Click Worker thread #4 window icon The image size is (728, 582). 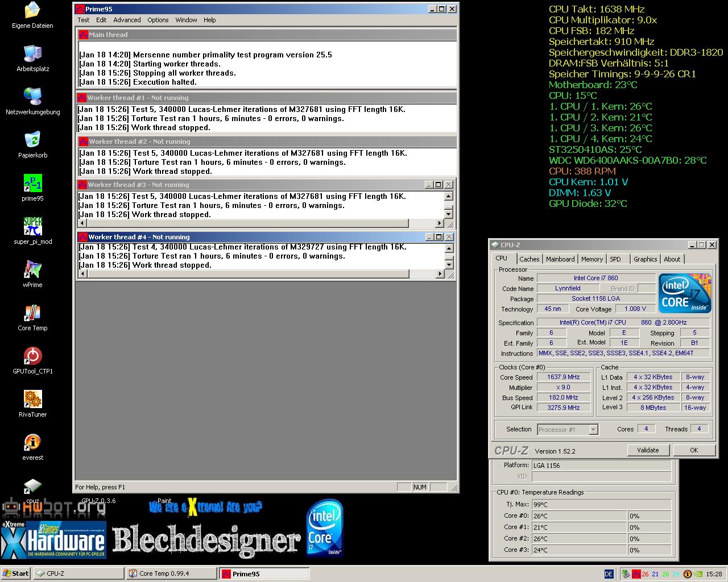(82, 237)
